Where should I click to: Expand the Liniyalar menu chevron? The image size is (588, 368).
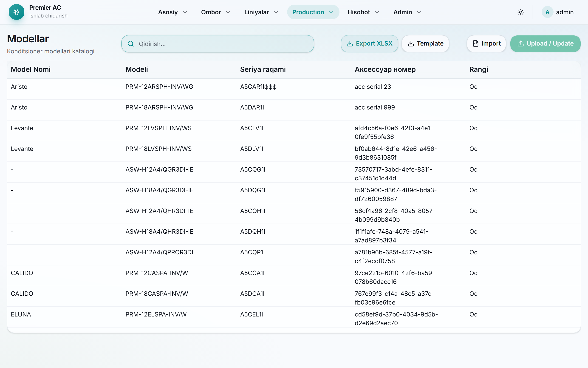pos(276,12)
